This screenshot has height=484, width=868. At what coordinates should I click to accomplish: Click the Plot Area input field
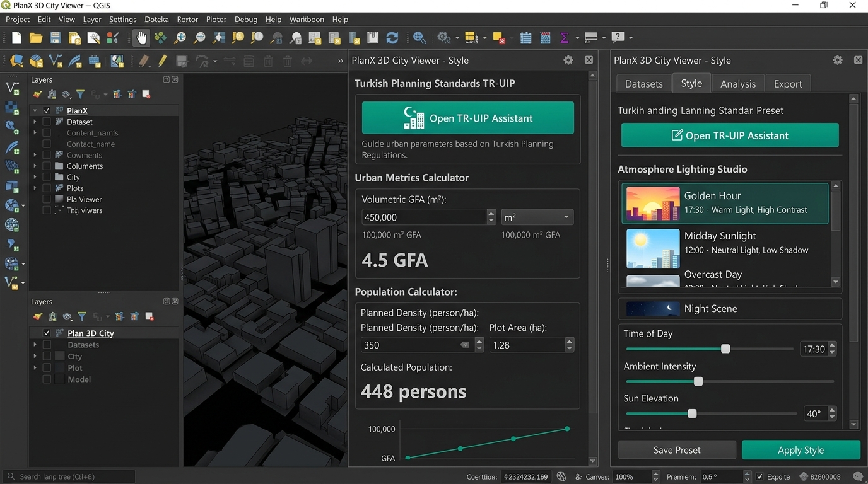[x=527, y=345]
